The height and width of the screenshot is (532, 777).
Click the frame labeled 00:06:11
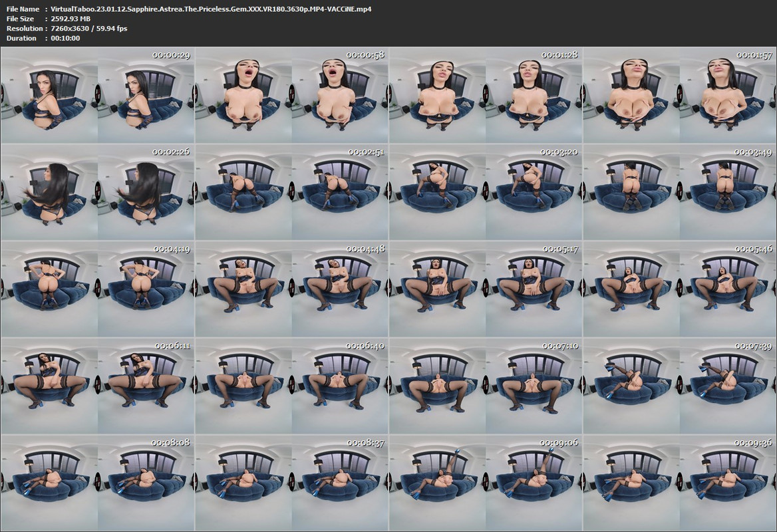98,386
